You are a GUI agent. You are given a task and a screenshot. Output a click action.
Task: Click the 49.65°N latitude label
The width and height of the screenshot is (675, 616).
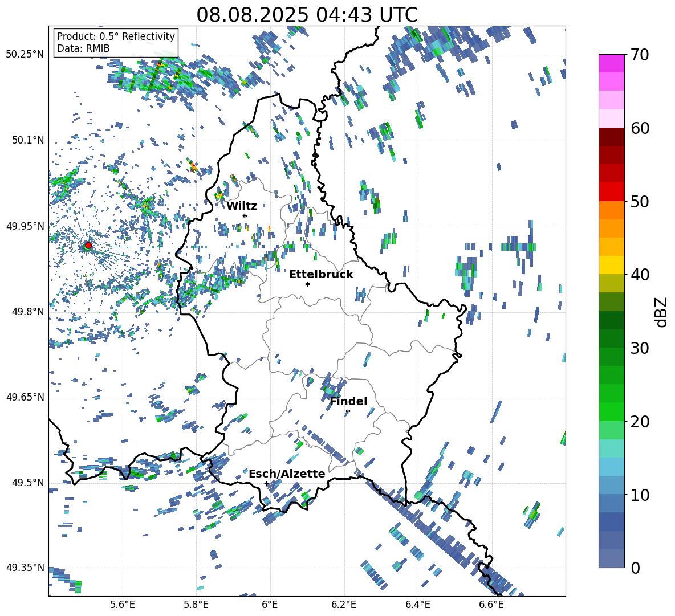point(25,397)
